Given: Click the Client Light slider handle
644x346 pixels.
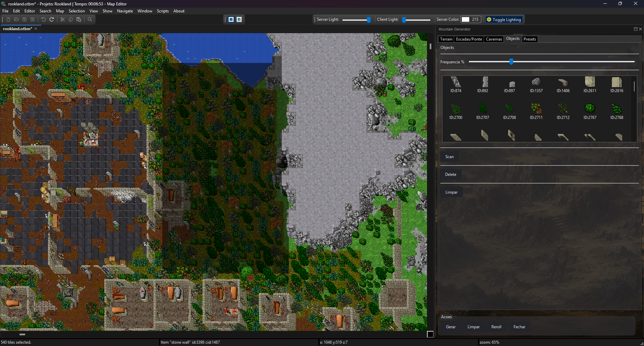Looking at the screenshot, I should pyautogui.click(x=404, y=20).
